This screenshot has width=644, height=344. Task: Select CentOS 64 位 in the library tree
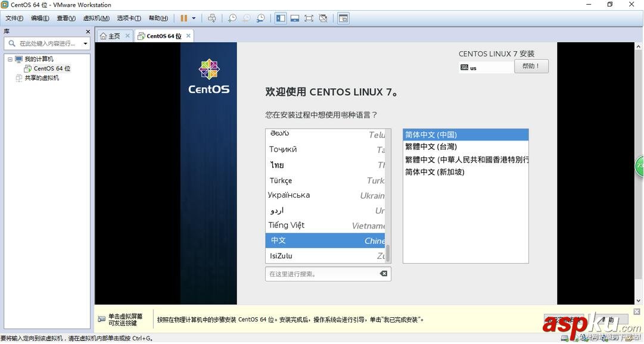point(52,68)
